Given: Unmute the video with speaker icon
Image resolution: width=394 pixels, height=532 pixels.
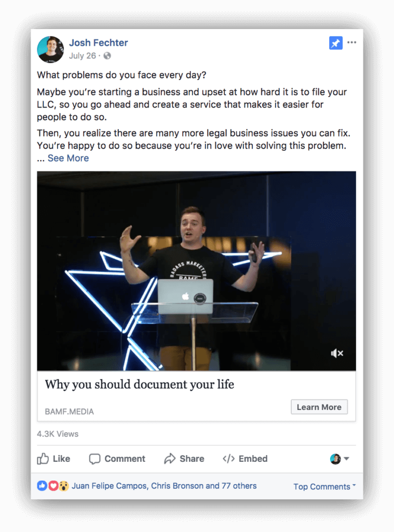Looking at the screenshot, I should coord(337,353).
